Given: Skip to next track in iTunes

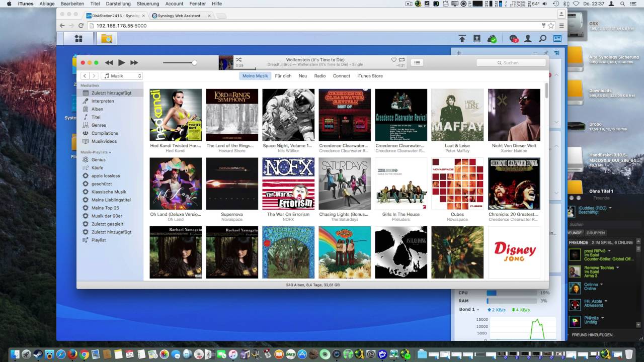Looking at the screenshot, I should click(134, 63).
